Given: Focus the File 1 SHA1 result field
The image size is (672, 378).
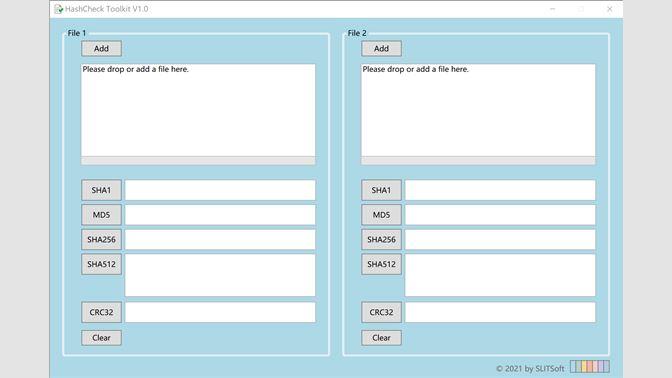Looking at the screenshot, I should [220, 190].
